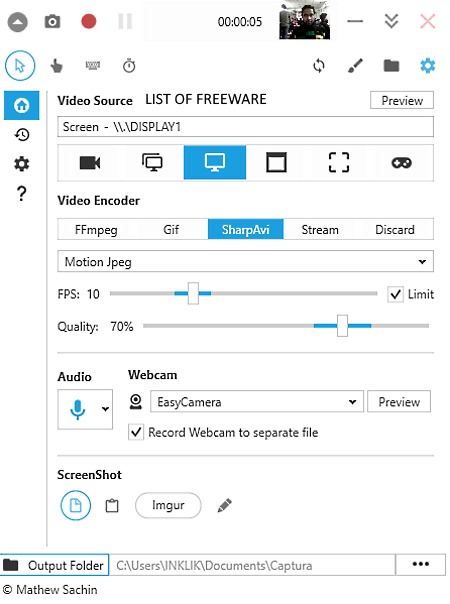Choose the Stream encoder option
Screen dimensions: 450x604
[x=320, y=230]
